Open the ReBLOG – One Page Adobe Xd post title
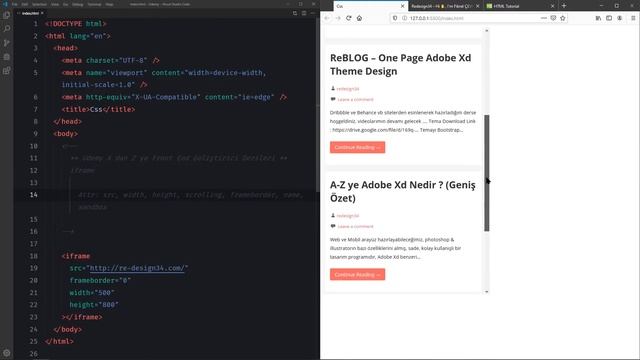Image resolution: width=640 pixels, height=360 pixels. coord(400,64)
